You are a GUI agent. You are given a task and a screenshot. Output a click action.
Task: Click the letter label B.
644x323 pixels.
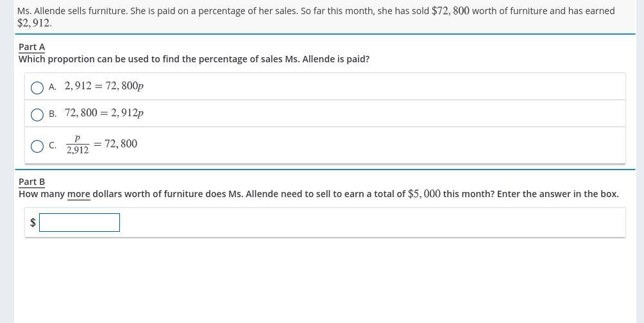(53, 114)
